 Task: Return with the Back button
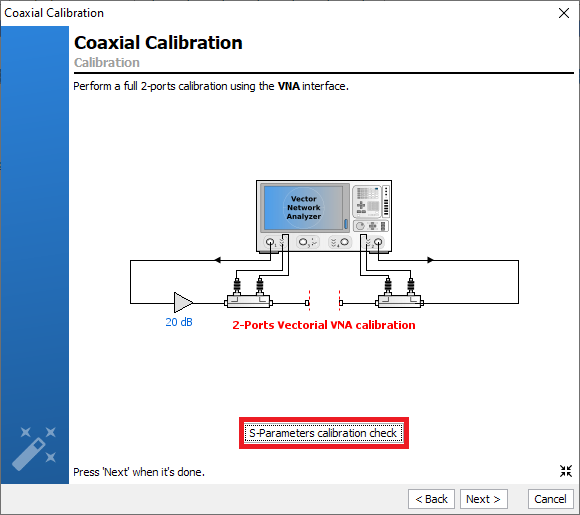pos(431,499)
